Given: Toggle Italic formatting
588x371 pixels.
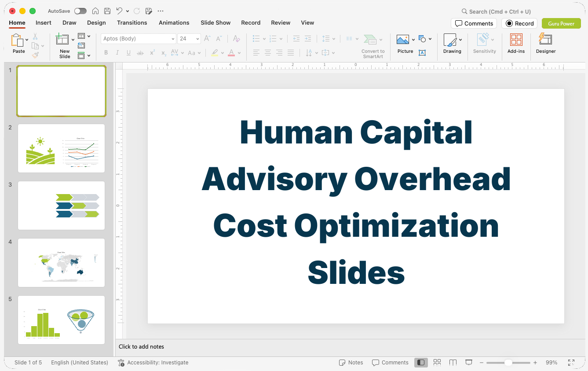Looking at the screenshot, I should [117, 53].
